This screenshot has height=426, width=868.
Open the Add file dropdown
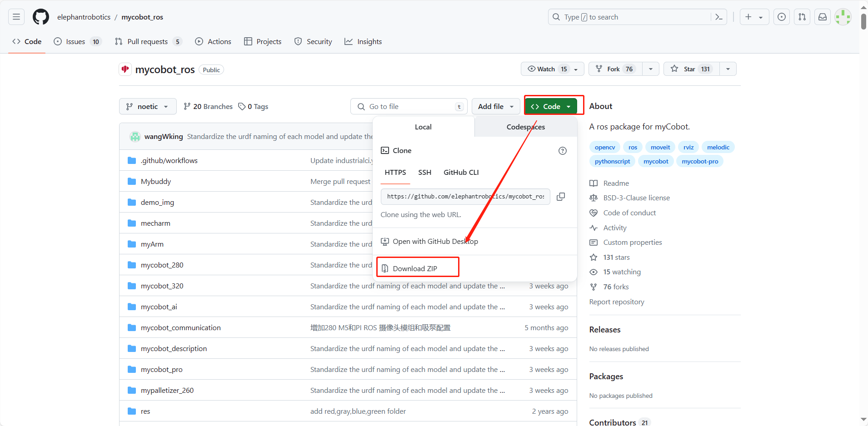click(x=495, y=107)
